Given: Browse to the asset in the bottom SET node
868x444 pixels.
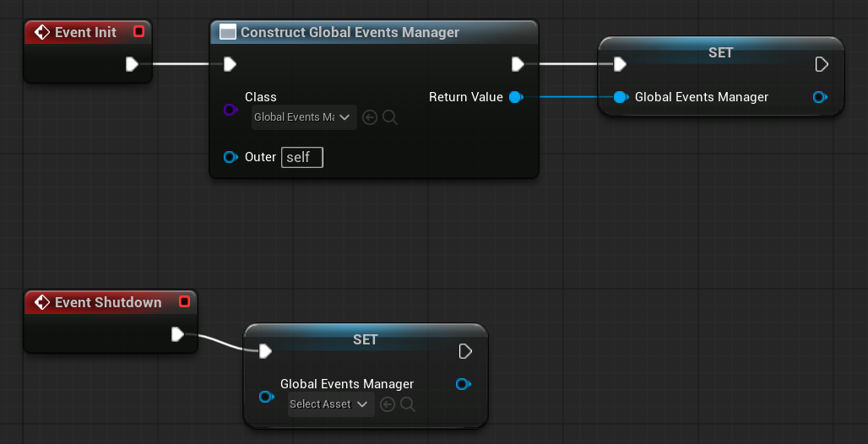Looking at the screenshot, I should 408,404.
